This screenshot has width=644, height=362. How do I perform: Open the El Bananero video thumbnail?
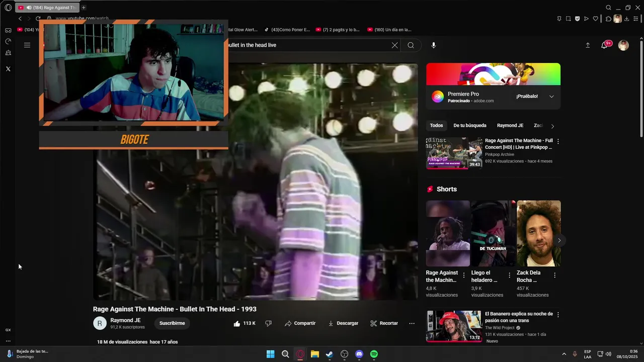[454, 326]
